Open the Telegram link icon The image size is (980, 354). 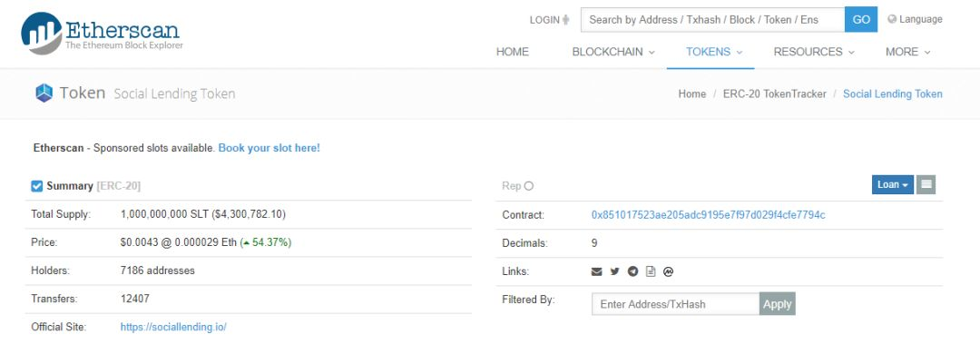[632, 271]
